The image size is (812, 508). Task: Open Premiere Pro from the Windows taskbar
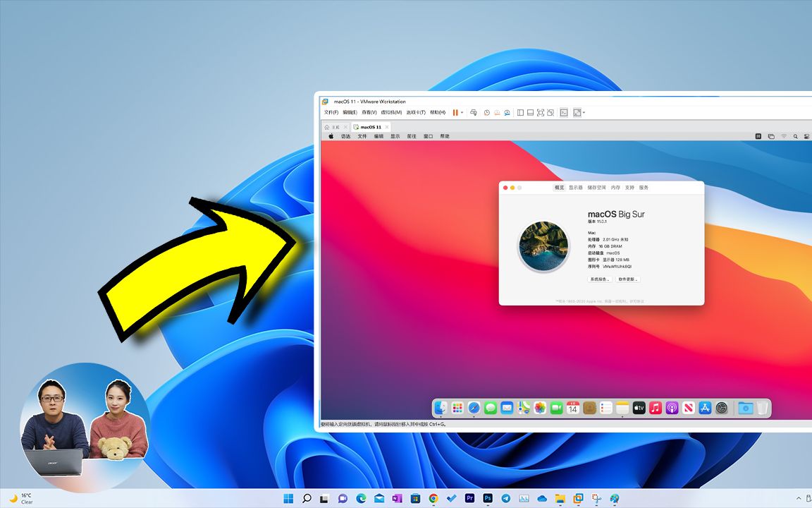pyautogui.click(x=469, y=498)
